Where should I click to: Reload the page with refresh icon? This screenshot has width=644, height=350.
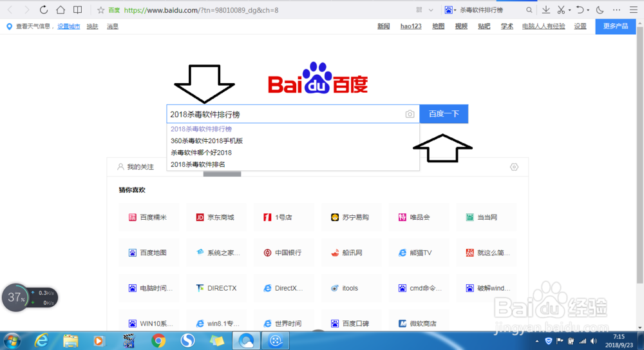point(44,10)
